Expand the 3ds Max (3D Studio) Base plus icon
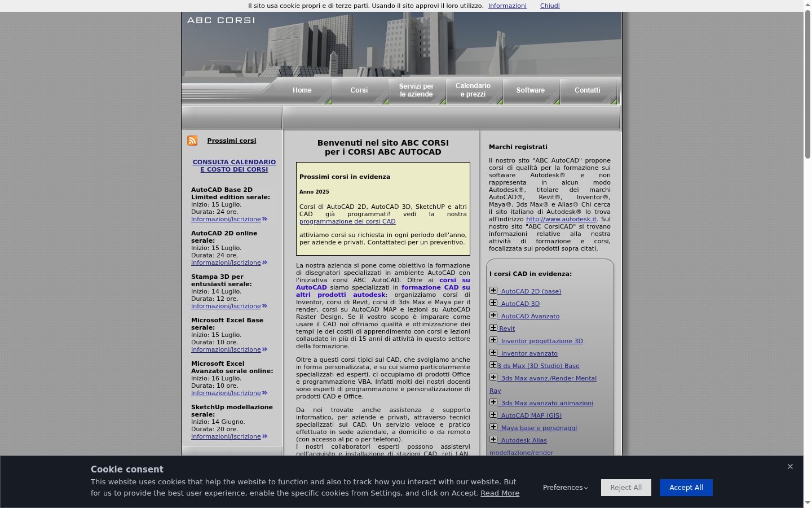812x508 pixels. point(493,365)
